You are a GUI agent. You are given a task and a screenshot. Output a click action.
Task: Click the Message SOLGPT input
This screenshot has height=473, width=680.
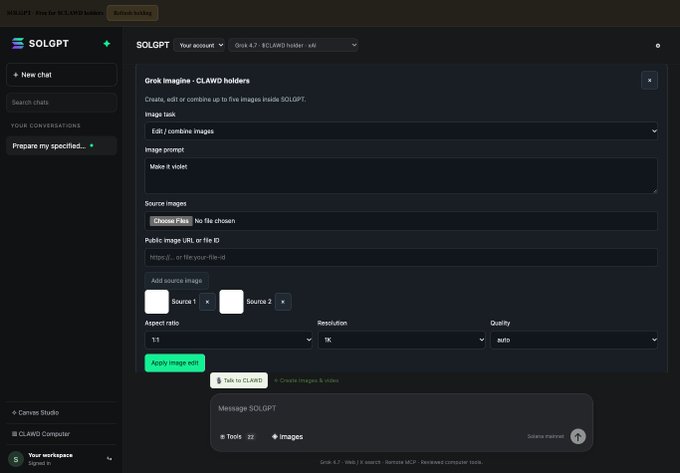point(401,408)
